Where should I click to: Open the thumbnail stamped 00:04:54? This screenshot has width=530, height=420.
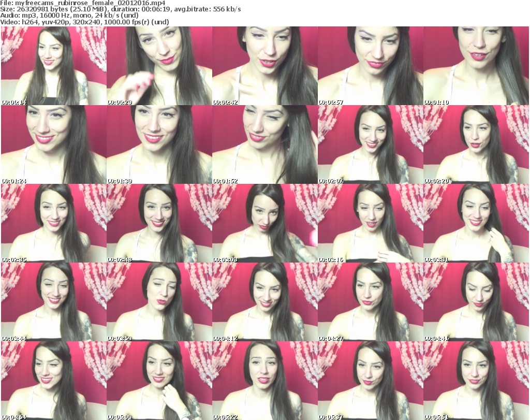54,381
